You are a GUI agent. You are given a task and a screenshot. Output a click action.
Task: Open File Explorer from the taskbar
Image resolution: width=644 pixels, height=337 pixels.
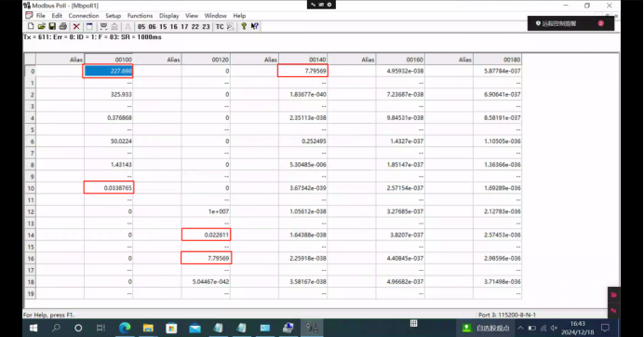(148, 328)
